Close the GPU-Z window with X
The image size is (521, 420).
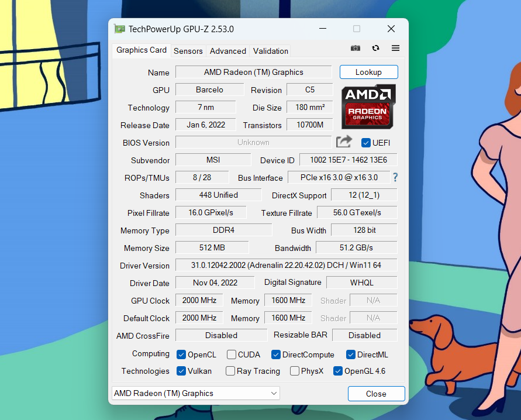(x=391, y=29)
